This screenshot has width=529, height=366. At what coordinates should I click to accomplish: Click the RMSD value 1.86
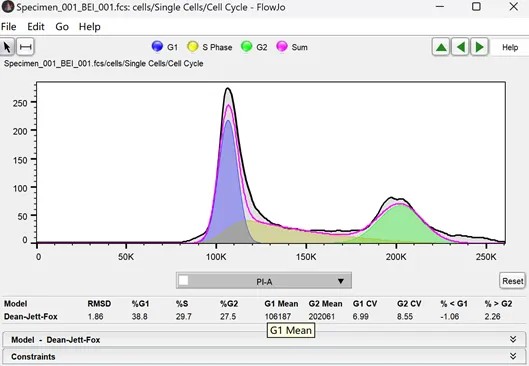(x=95, y=316)
